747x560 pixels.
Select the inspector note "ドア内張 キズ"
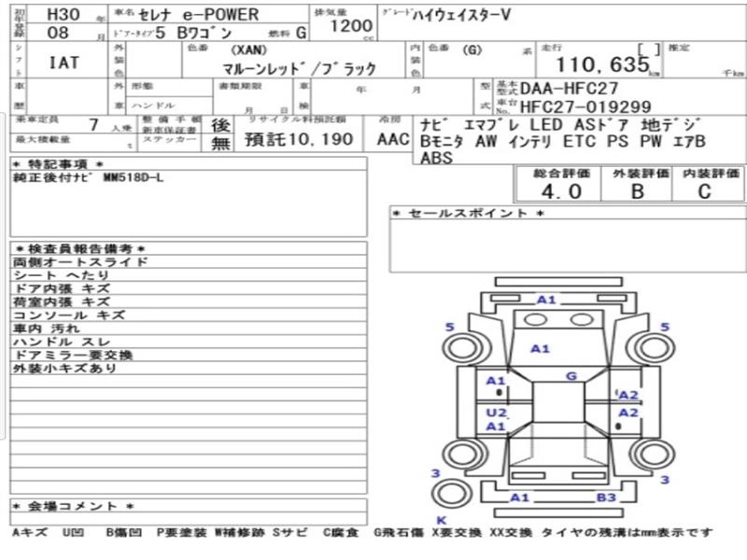(x=62, y=288)
